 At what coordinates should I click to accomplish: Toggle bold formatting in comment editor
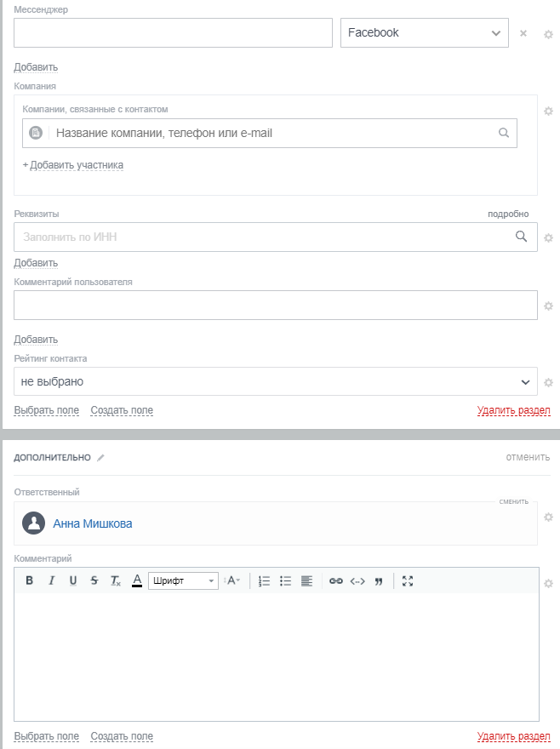click(29, 580)
